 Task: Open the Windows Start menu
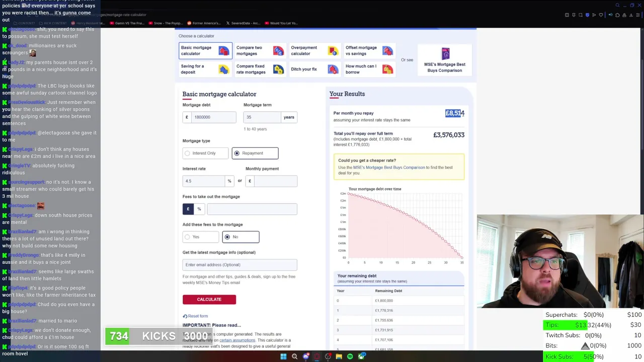point(283,356)
